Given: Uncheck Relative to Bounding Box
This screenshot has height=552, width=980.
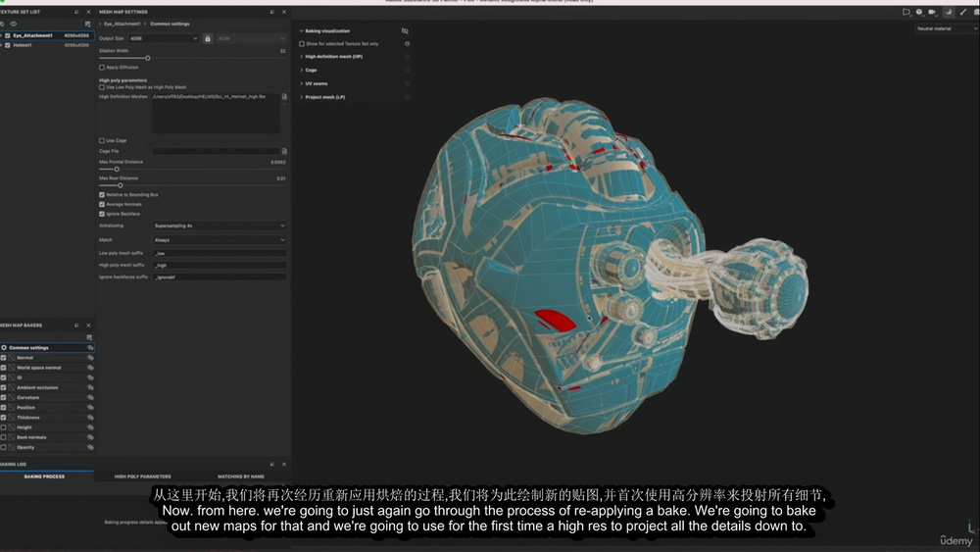Looking at the screenshot, I should click(102, 195).
